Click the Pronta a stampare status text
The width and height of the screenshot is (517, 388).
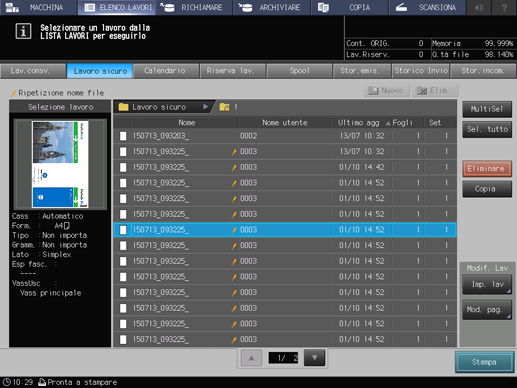[82, 382]
